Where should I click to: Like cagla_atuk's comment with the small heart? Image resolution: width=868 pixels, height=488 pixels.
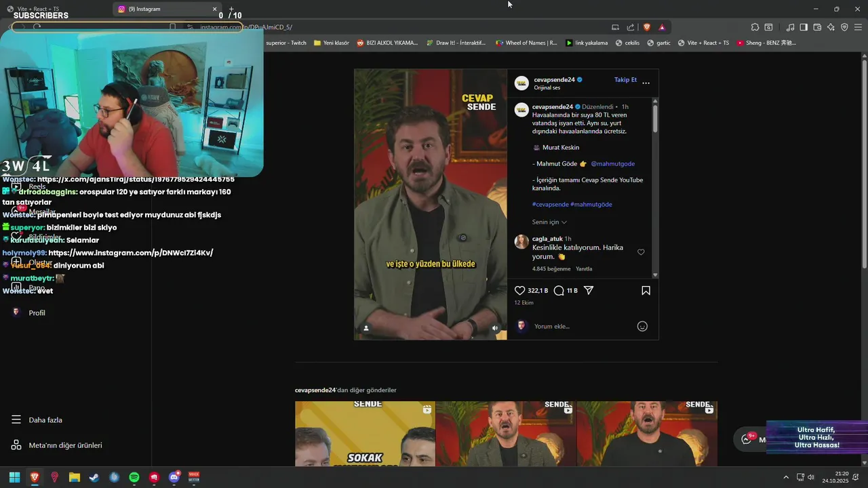[x=641, y=252]
